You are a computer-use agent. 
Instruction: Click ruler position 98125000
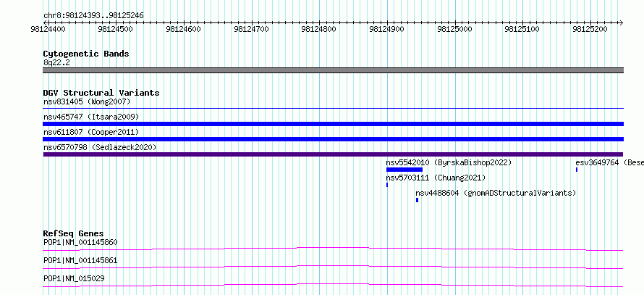click(454, 29)
